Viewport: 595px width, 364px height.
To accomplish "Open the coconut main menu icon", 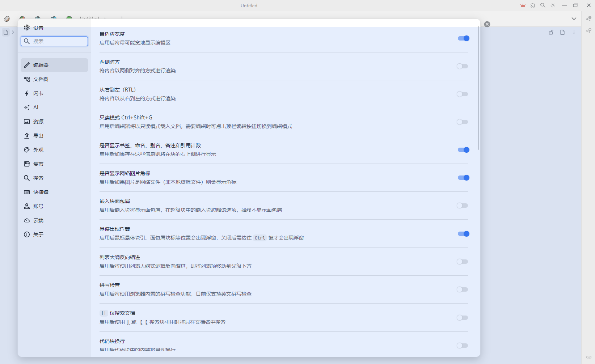I will [x=7, y=19].
